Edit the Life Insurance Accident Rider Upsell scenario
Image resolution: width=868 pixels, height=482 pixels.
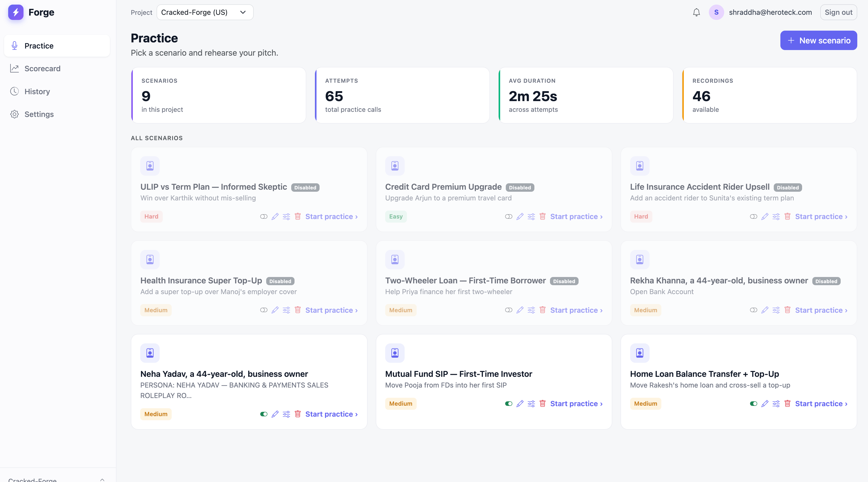click(x=765, y=216)
